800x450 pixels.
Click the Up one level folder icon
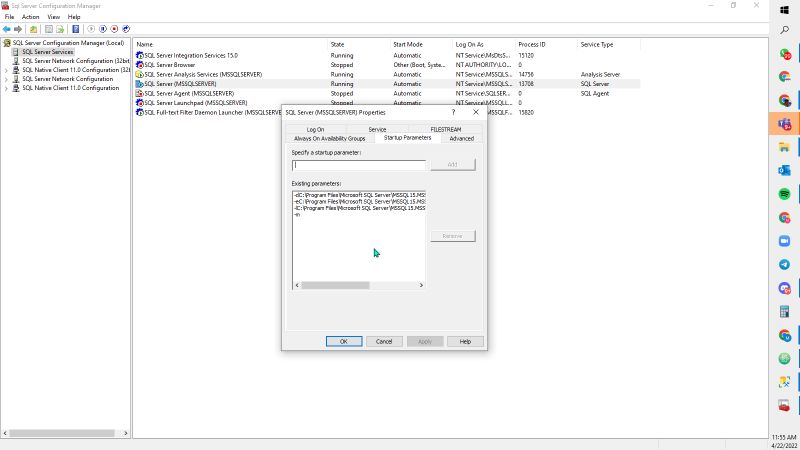coord(34,29)
